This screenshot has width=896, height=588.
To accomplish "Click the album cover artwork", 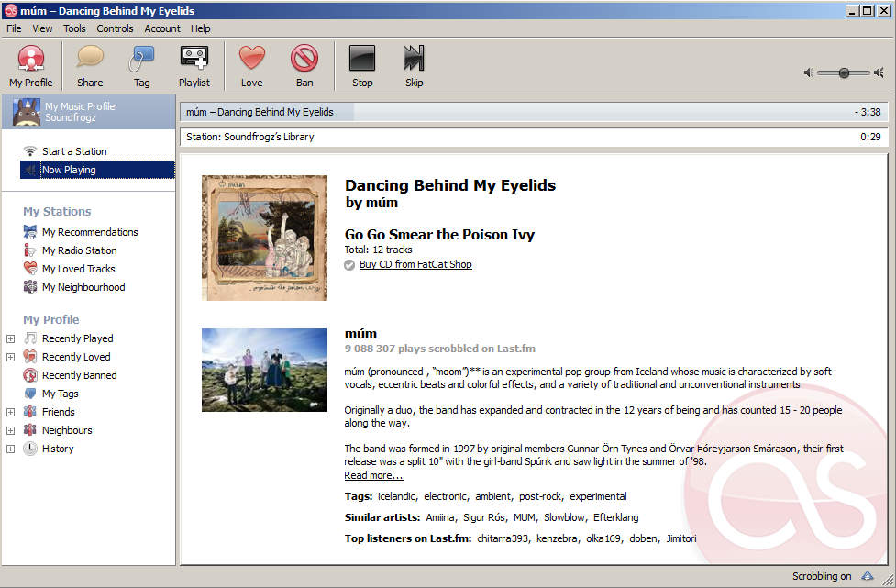I will pos(264,238).
